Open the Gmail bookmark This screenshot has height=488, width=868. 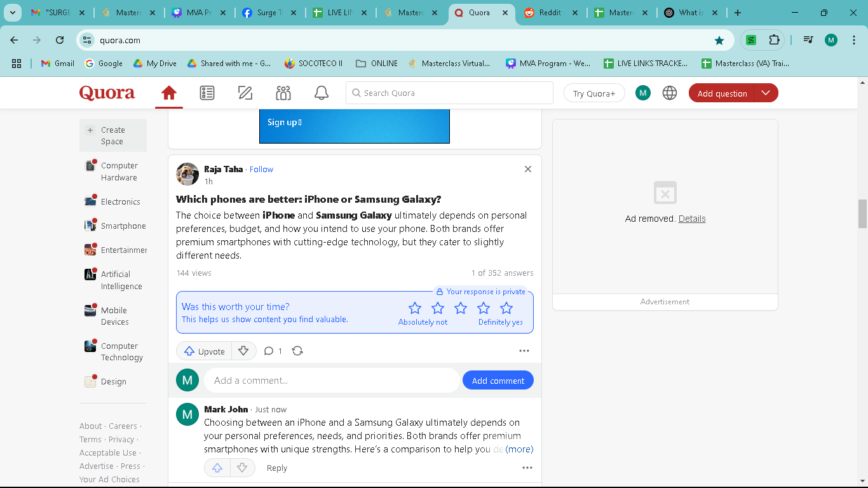[58, 64]
